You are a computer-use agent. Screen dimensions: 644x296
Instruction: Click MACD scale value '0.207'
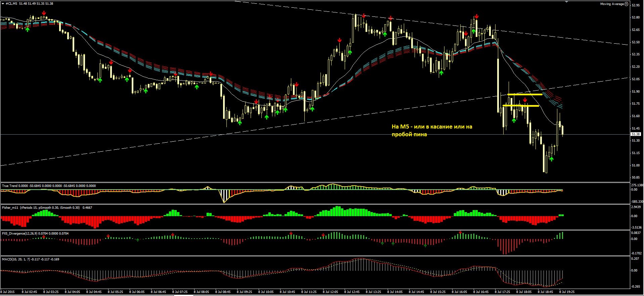coord(635,259)
